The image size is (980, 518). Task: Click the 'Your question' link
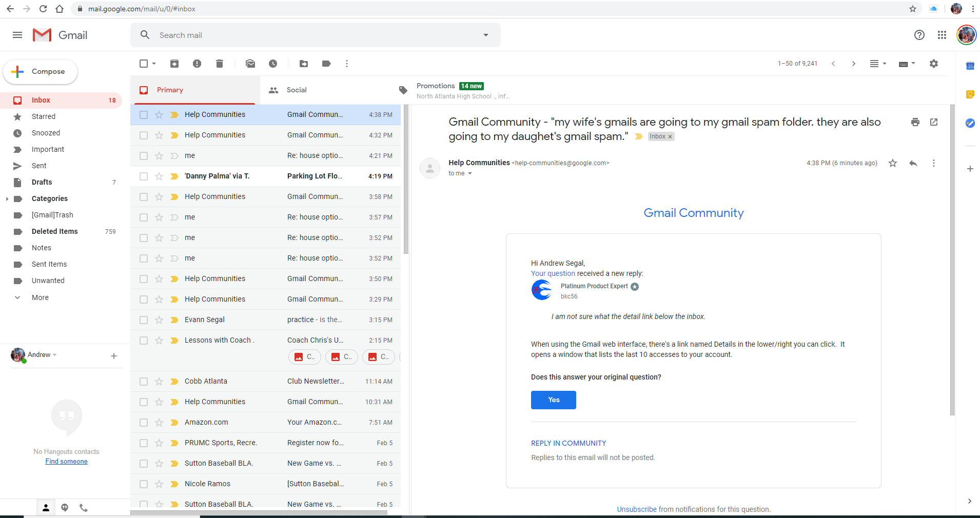coord(553,273)
